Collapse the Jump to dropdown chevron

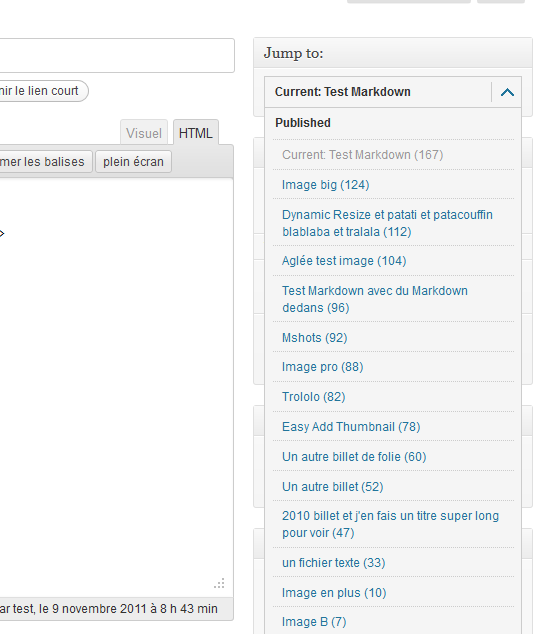coord(507,92)
